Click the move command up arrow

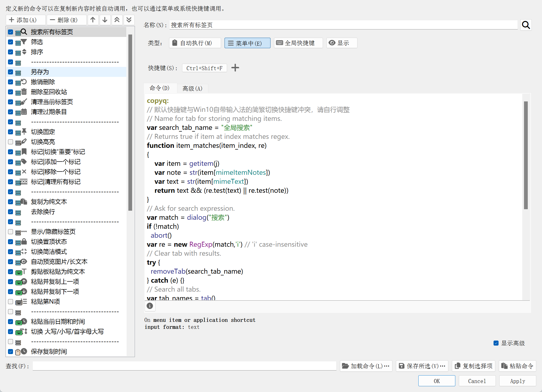pyautogui.click(x=93, y=20)
